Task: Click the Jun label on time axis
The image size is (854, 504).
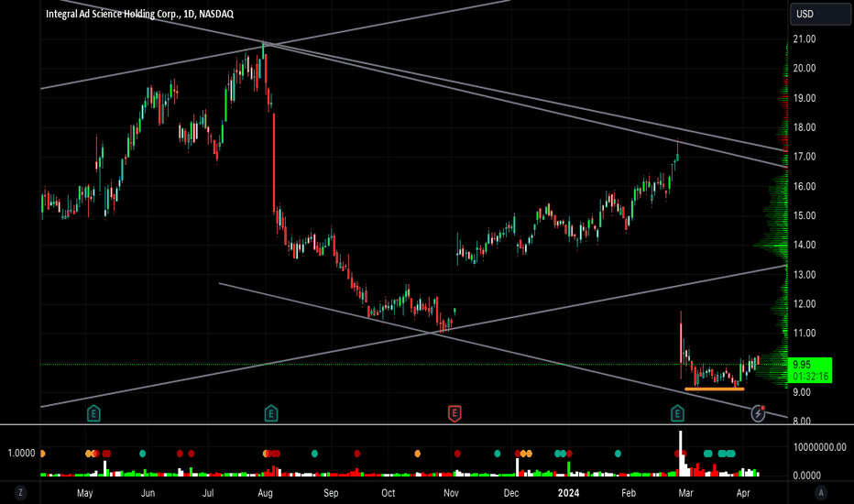Action: [148, 493]
